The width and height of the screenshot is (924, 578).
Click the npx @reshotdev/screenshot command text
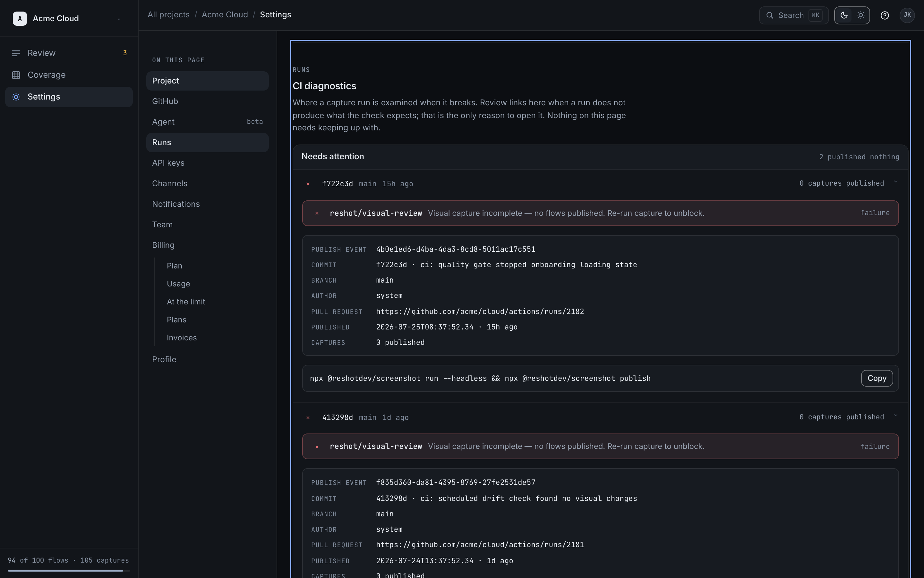(x=480, y=379)
